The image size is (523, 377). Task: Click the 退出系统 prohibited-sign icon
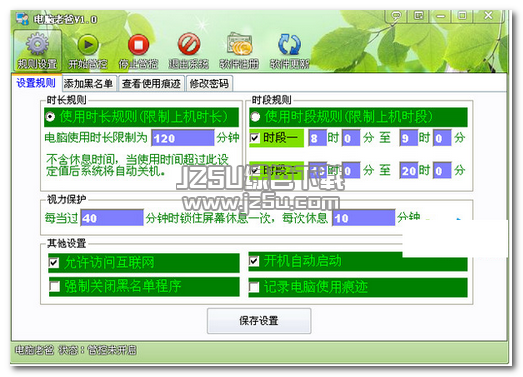coord(188,44)
